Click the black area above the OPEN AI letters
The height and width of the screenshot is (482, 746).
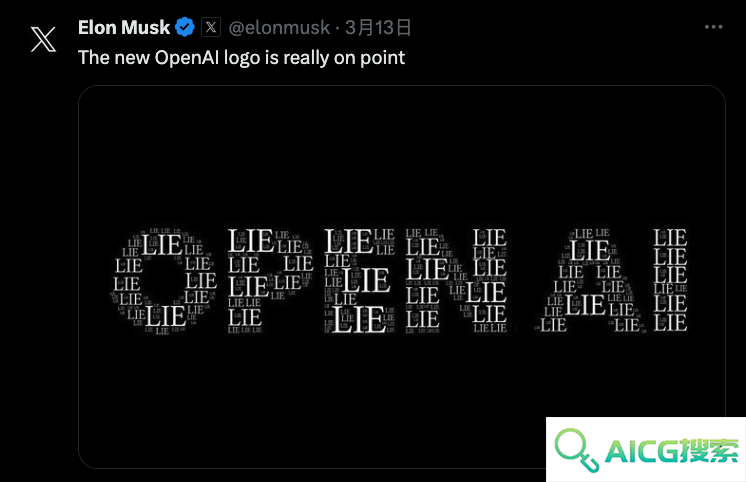pos(402,157)
